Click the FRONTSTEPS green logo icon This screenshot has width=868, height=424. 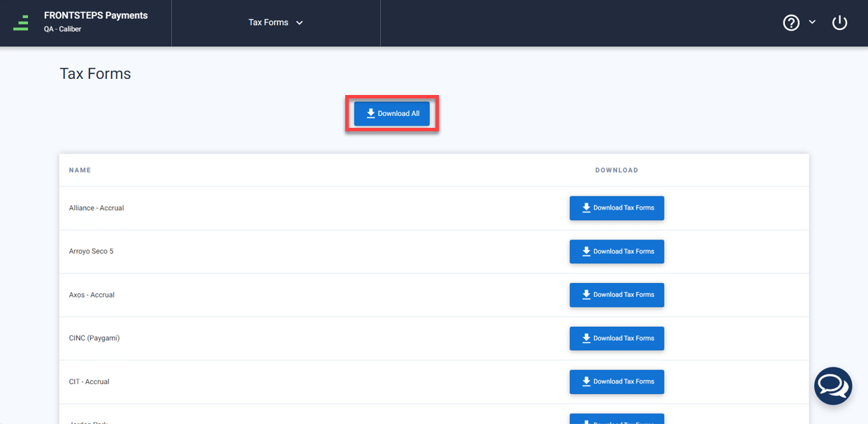(21, 23)
